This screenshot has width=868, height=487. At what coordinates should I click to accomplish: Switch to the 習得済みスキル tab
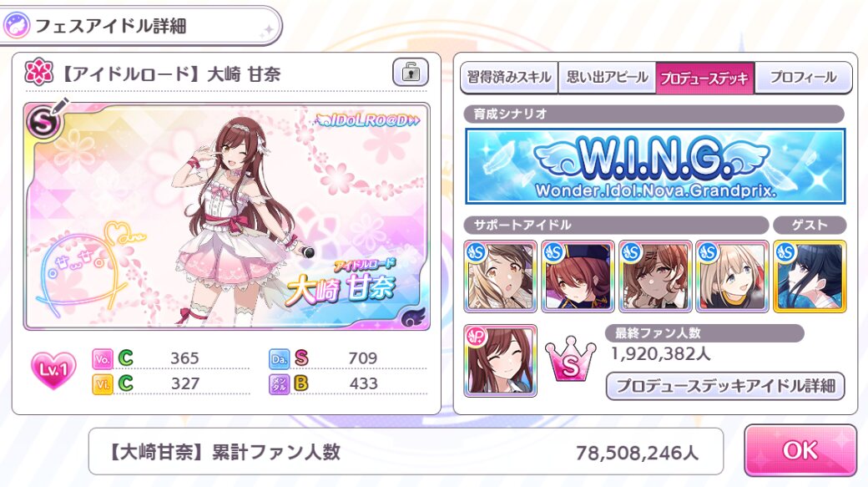[x=509, y=78]
